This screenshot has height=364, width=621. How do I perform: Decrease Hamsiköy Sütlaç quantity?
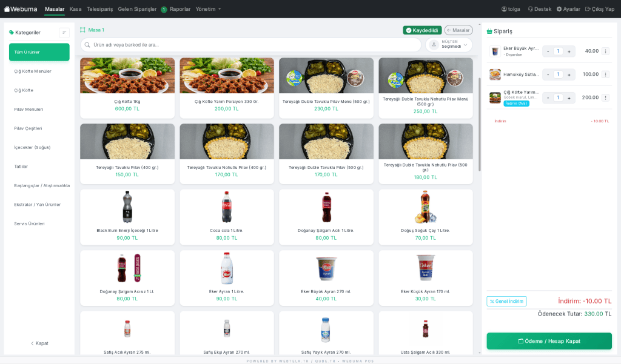[x=548, y=74]
